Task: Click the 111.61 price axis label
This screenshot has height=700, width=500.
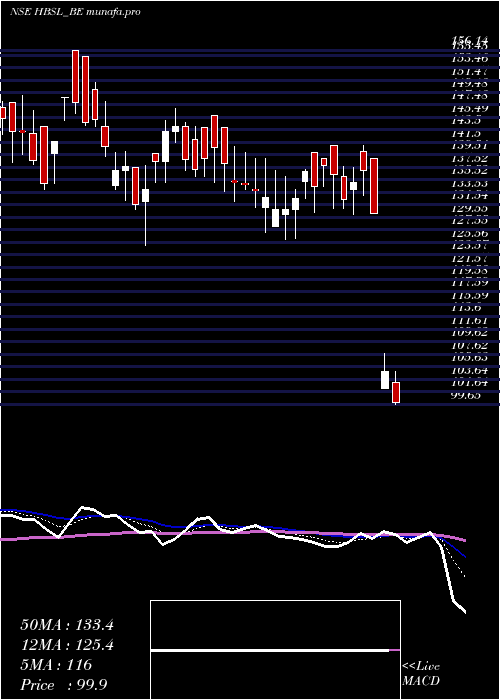Action: coord(469,321)
